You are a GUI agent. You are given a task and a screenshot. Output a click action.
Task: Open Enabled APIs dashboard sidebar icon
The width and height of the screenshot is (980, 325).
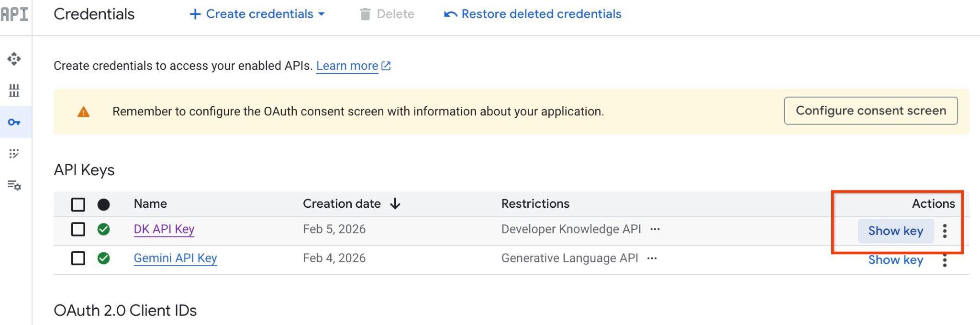[x=14, y=59]
